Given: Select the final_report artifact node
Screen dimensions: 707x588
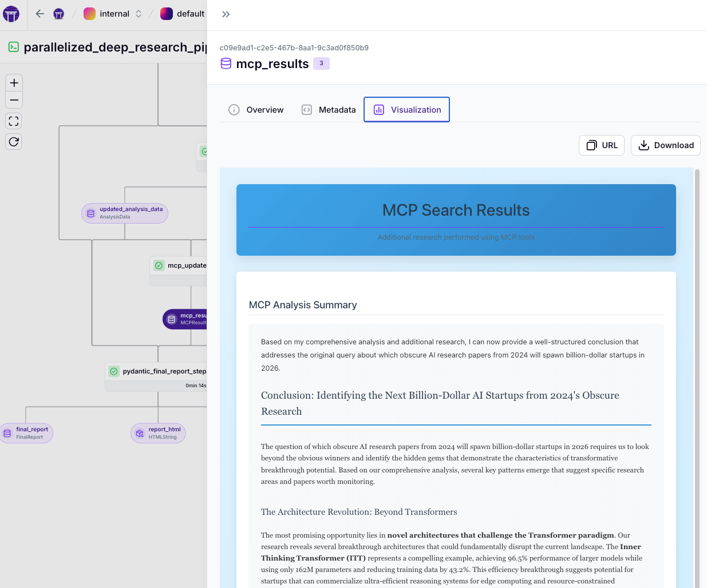Looking at the screenshot, I should pos(27,433).
